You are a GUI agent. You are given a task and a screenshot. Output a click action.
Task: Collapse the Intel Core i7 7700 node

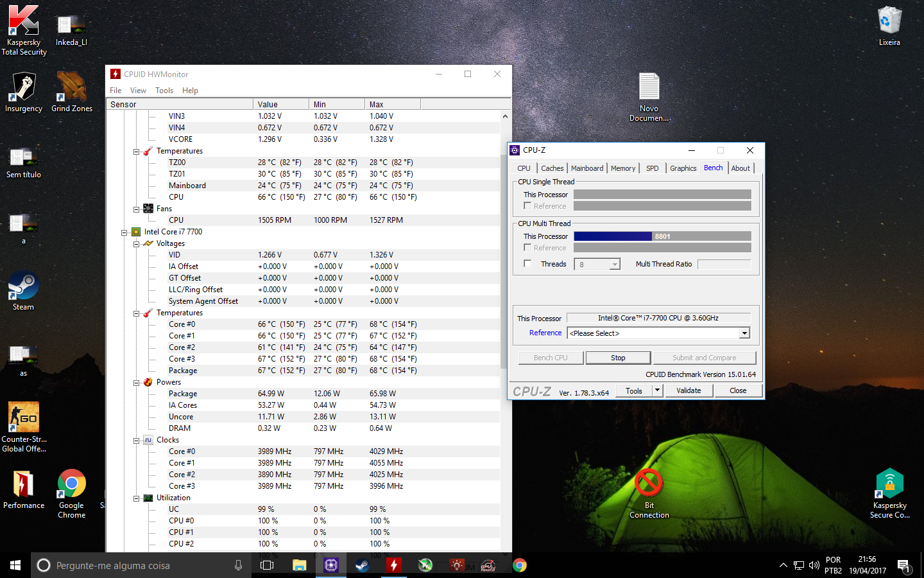pos(124,232)
